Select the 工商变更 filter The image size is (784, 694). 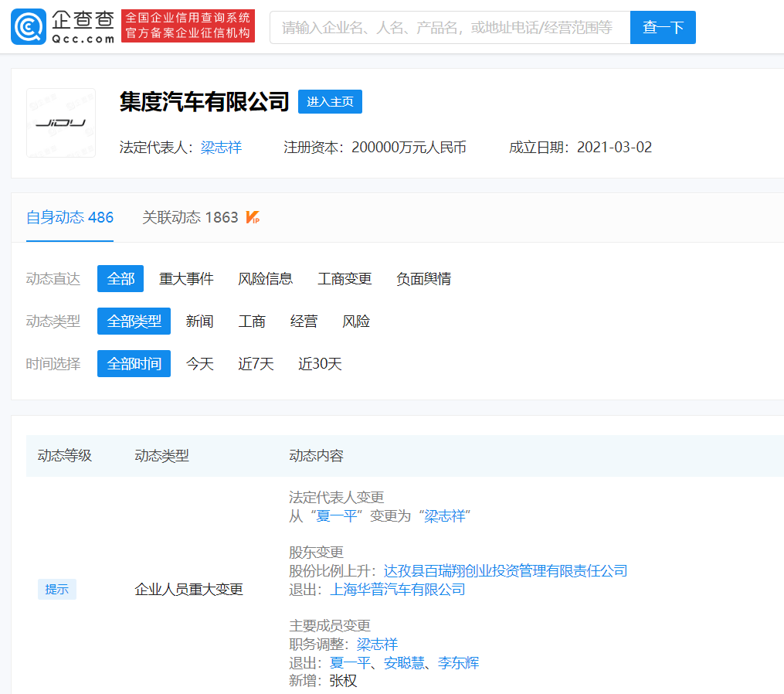click(x=344, y=278)
